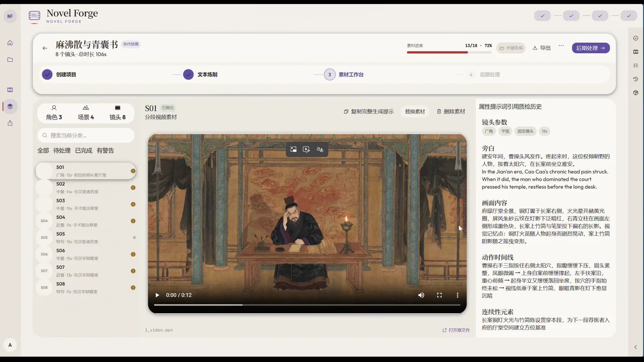
Task: Click the 导出 export button
Action: (x=542, y=48)
